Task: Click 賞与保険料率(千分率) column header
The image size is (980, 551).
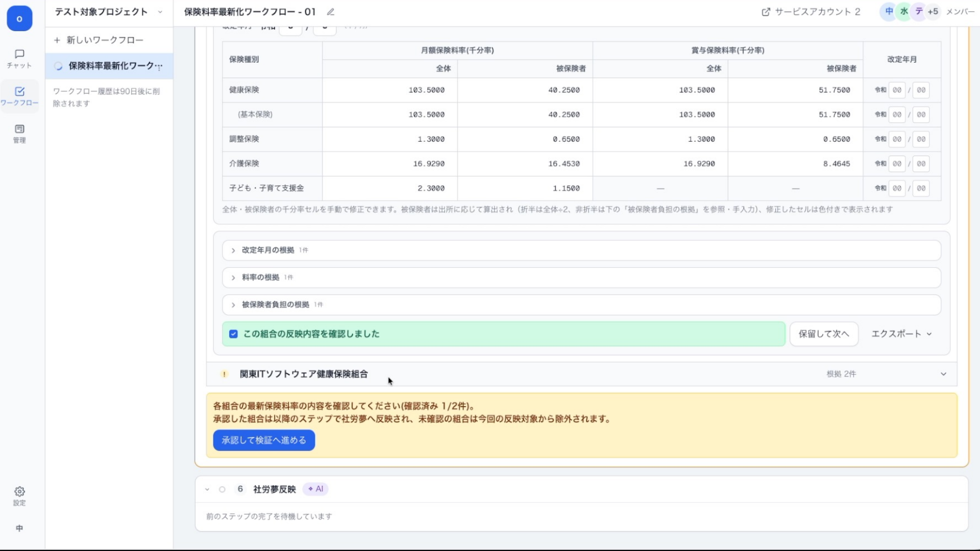Action: (728, 51)
